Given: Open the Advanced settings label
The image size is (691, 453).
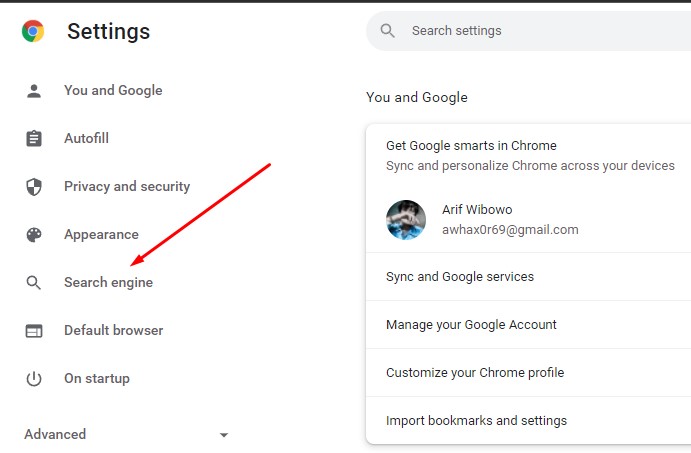Looking at the screenshot, I should click(x=55, y=434).
